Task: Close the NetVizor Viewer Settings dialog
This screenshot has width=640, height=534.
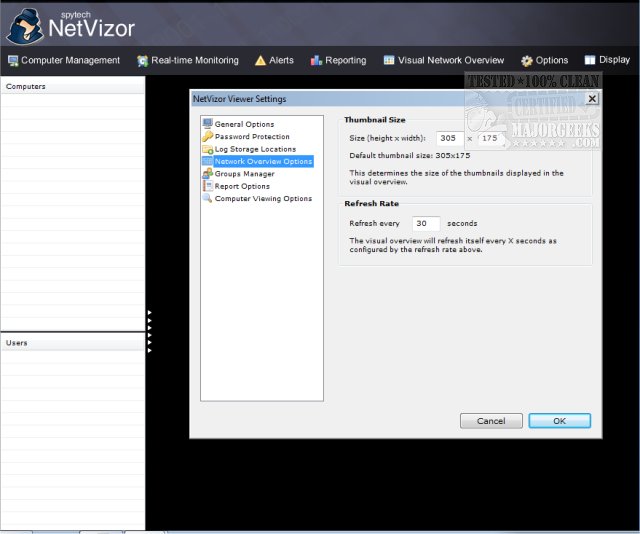Action: pyautogui.click(x=592, y=98)
